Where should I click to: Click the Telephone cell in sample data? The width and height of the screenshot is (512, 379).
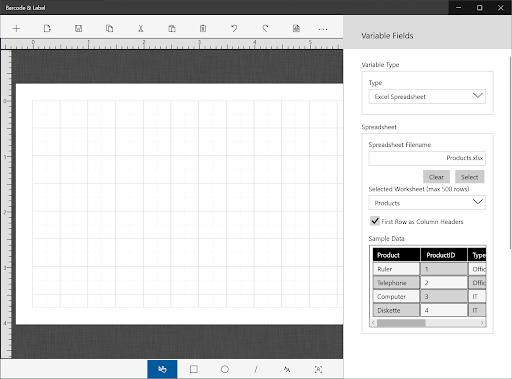pyautogui.click(x=396, y=283)
